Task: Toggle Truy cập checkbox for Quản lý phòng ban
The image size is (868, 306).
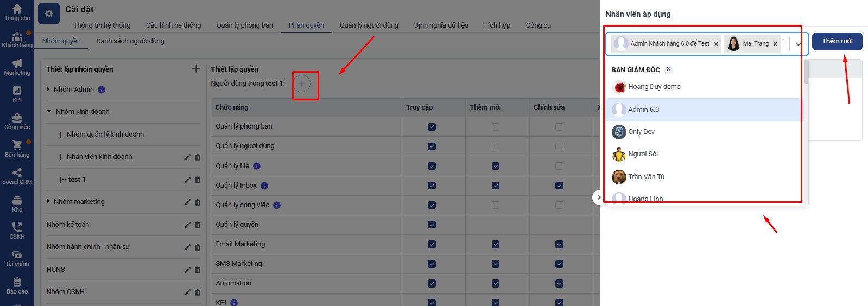Action: click(432, 127)
